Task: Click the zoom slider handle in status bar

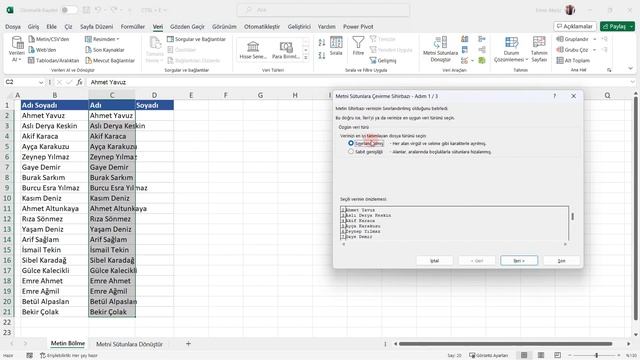Action: (596, 355)
